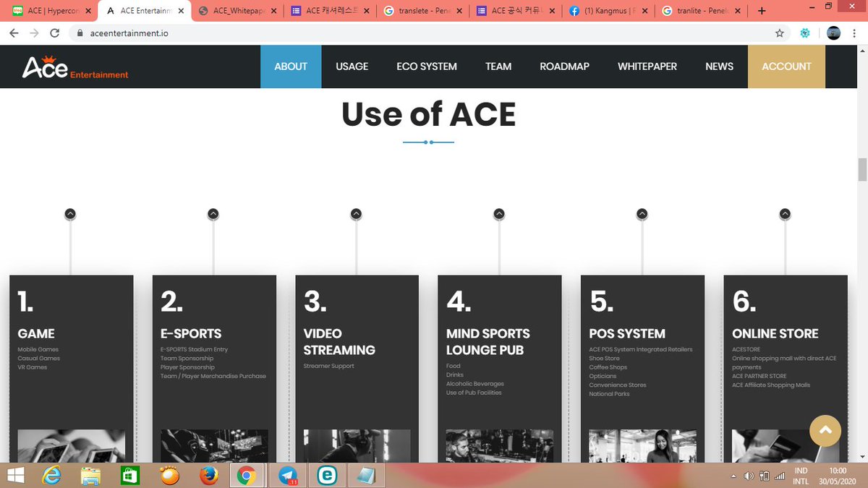Image resolution: width=868 pixels, height=488 pixels.
Task: Close the ACE_Whitepaper tab
Action: pos(273,11)
